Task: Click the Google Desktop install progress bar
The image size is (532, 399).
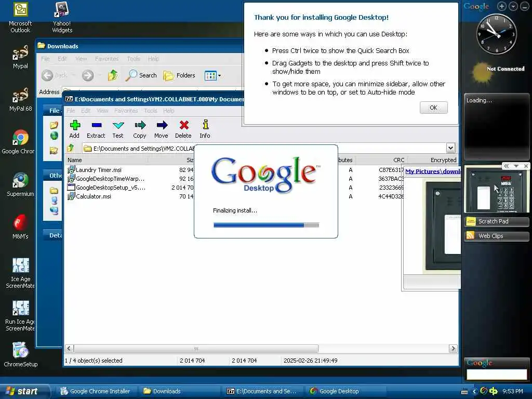Action: click(x=267, y=225)
